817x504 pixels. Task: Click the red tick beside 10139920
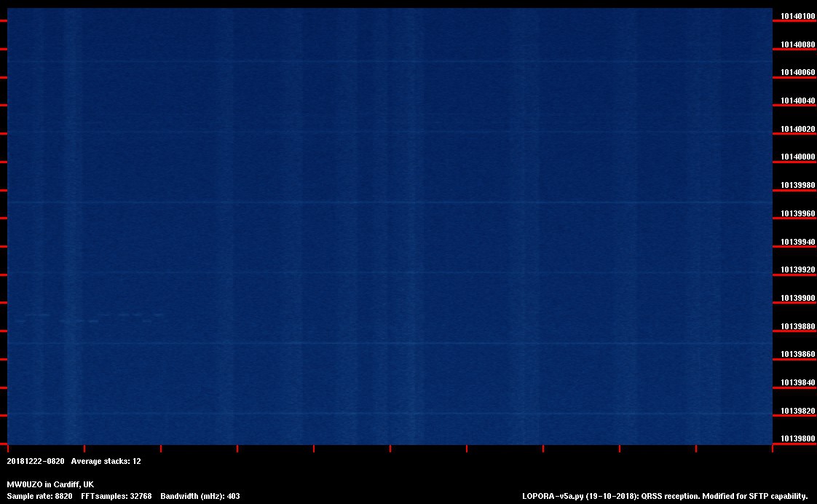(x=794, y=275)
